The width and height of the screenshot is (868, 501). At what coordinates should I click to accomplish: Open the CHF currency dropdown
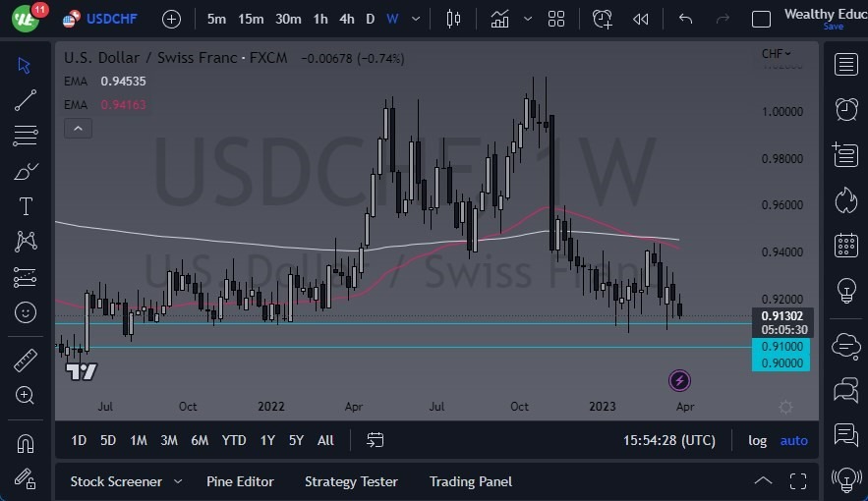coord(777,54)
